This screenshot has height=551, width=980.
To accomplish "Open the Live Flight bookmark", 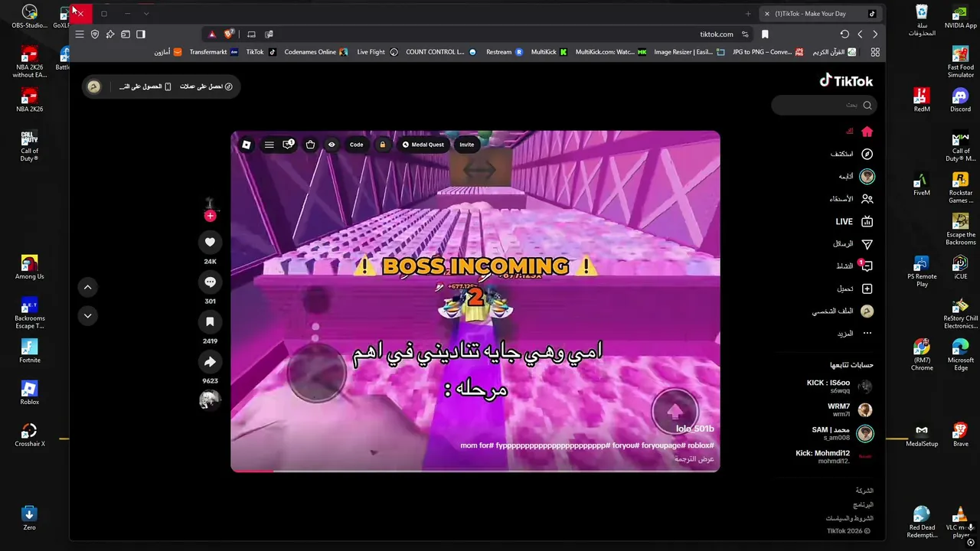I will coord(377,52).
